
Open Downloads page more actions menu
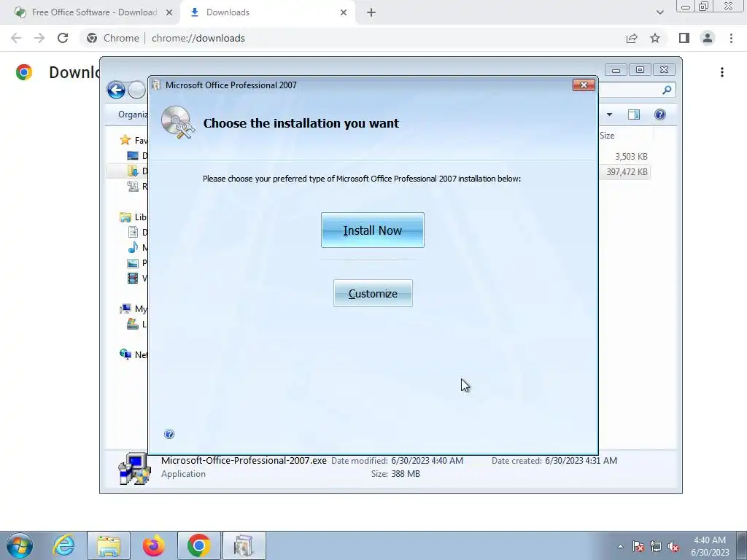tap(722, 72)
